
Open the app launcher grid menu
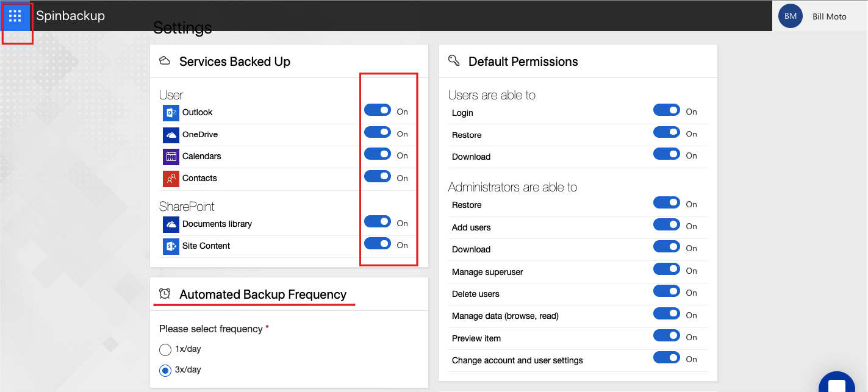pyautogui.click(x=15, y=16)
